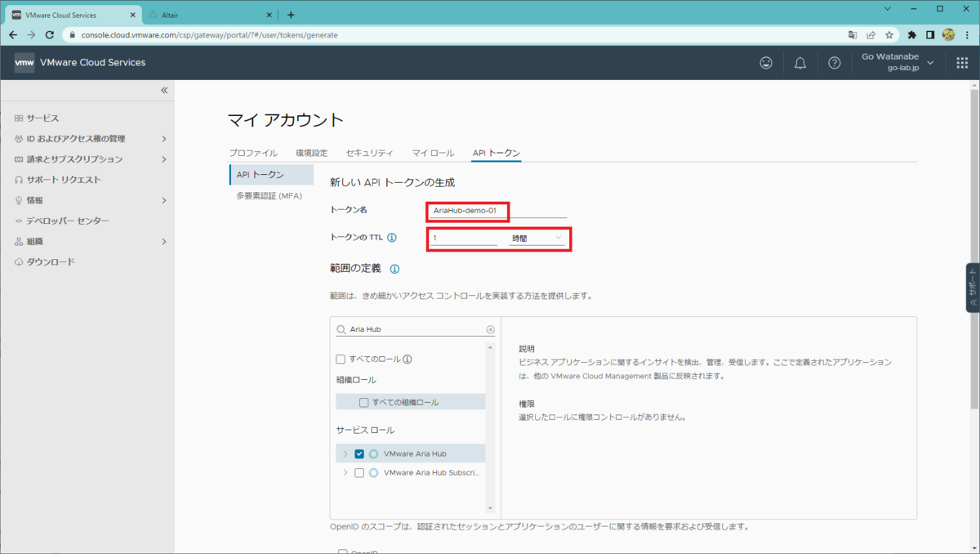Click the VMware logo in header
This screenshot has width=980, height=554.
[x=24, y=63]
